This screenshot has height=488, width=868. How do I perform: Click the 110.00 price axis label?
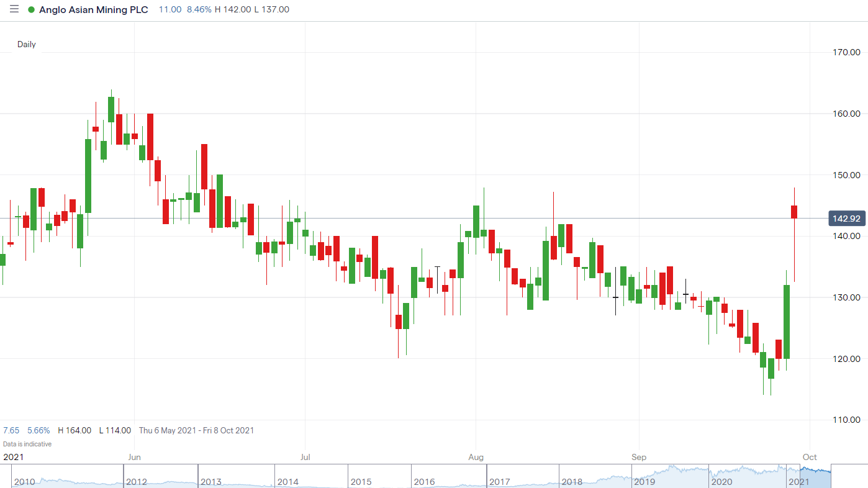[x=846, y=420]
